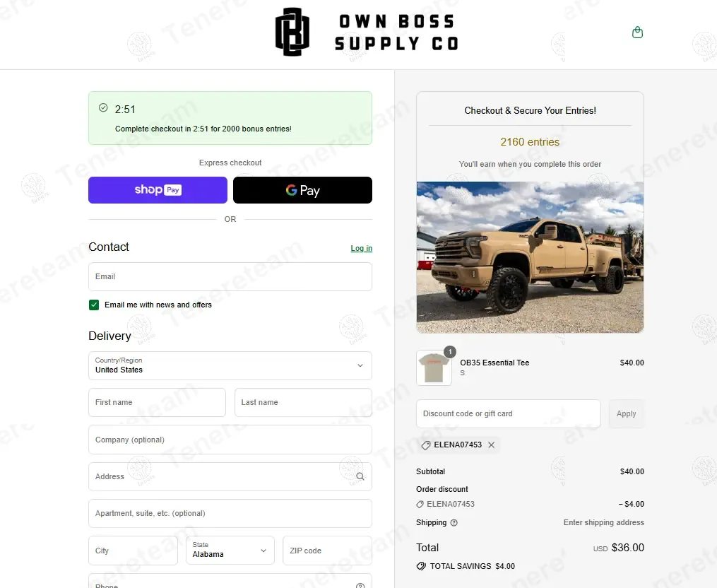This screenshot has height=588, width=717.
Task: Follow the Log in link
Action: point(361,248)
